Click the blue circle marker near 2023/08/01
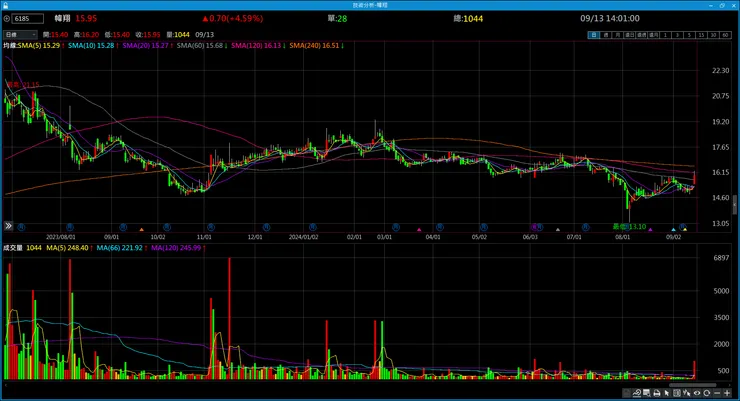The image size is (740, 401). [x=70, y=227]
